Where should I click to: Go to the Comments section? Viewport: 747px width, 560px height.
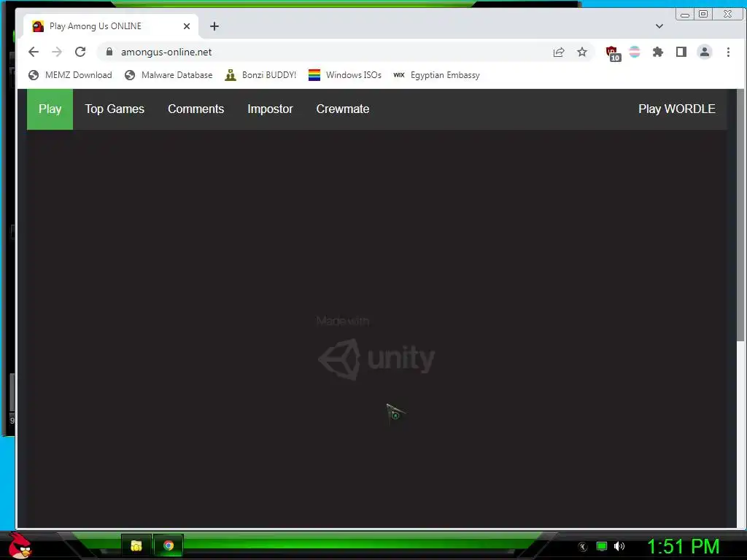pyautogui.click(x=196, y=109)
